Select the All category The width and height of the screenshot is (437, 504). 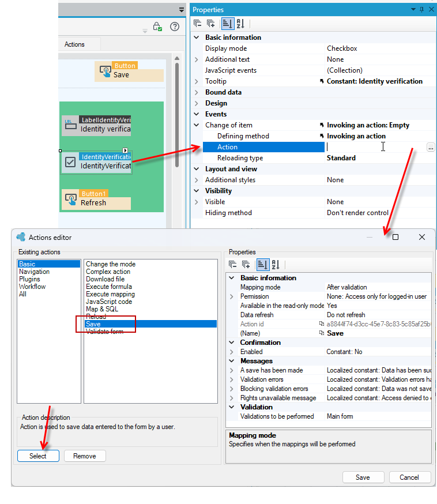tap(22, 294)
